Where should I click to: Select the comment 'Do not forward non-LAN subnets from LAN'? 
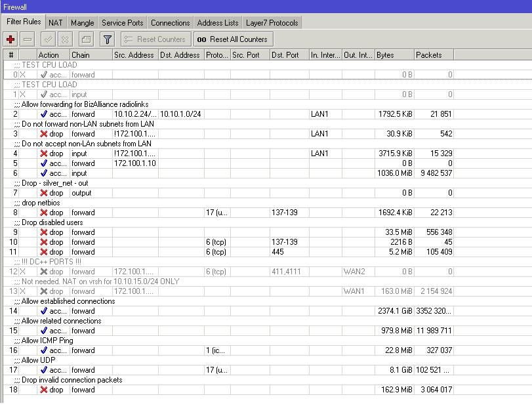[87, 124]
